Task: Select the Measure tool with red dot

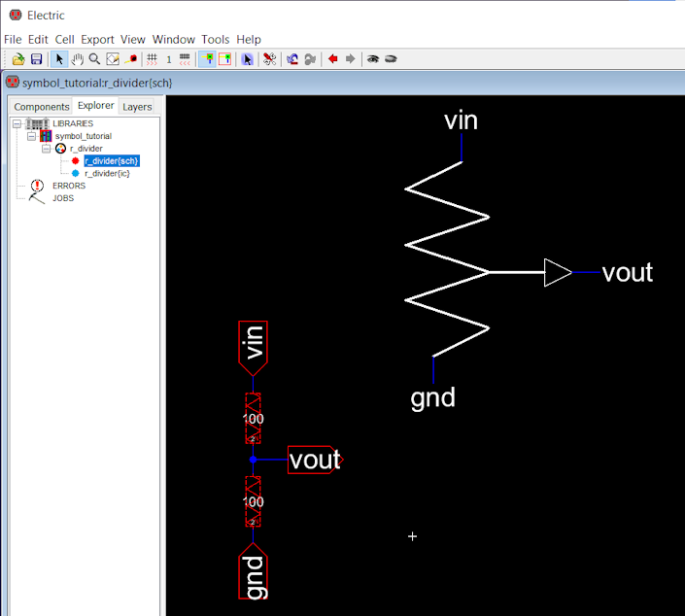Action: tap(131, 59)
